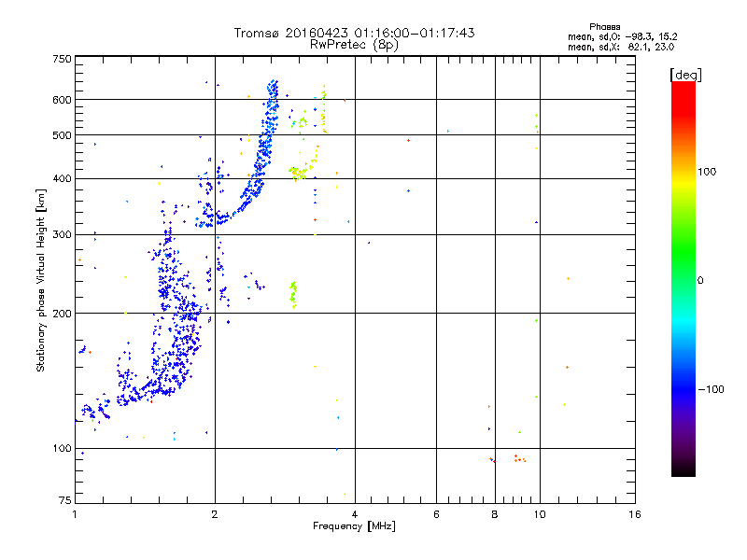Click the '500' height axis tick label
Viewport: 747px width, 560px height.
tap(62, 135)
